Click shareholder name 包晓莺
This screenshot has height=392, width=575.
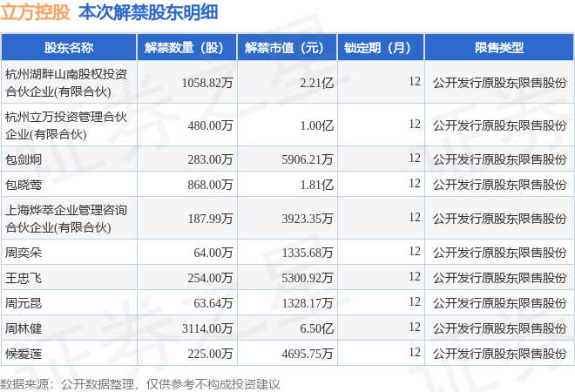coord(24,185)
